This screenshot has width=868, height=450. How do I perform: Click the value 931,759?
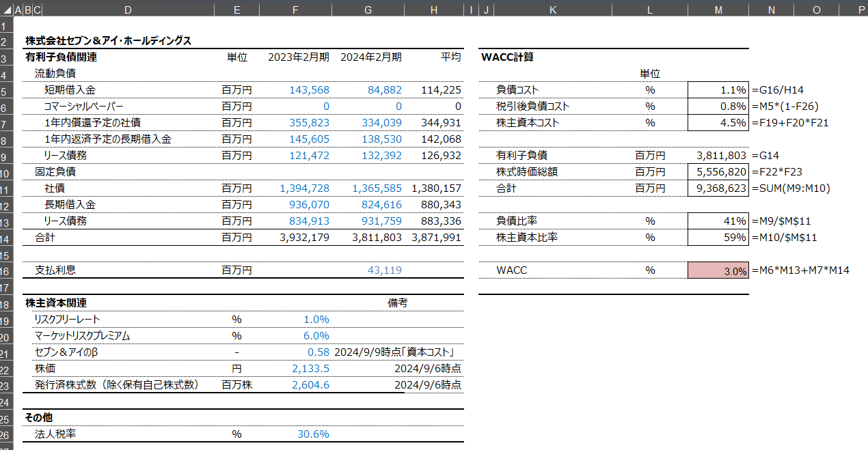pos(382,221)
